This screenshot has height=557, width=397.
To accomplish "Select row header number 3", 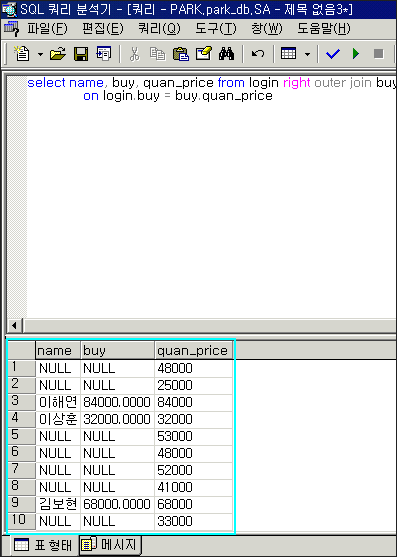I will [x=21, y=401].
